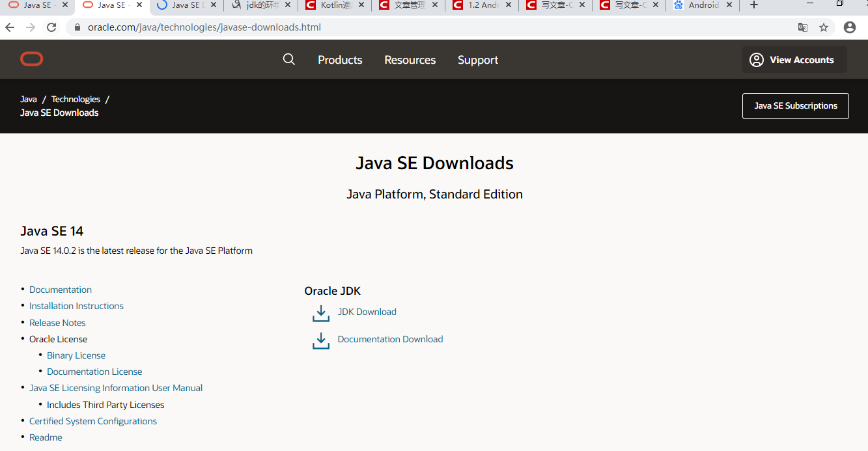This screenshot has width=868, height=451.
Task: Open the site search magnifier icon
Action: pyautogui.click(x=289, y=59)
